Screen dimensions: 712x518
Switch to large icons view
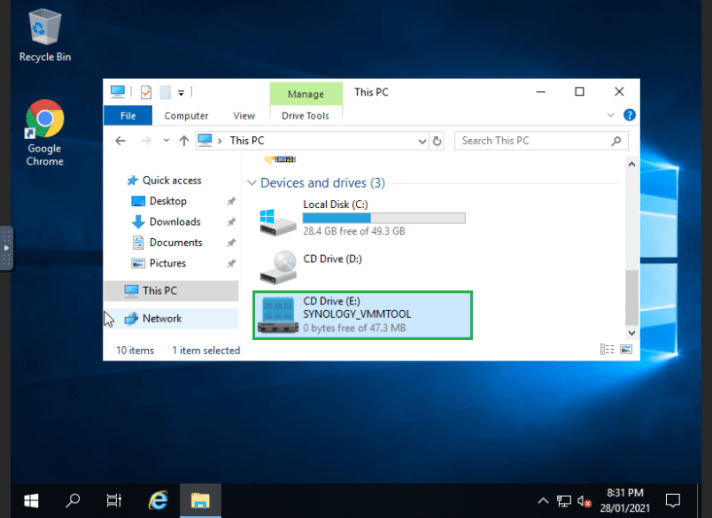627,350
